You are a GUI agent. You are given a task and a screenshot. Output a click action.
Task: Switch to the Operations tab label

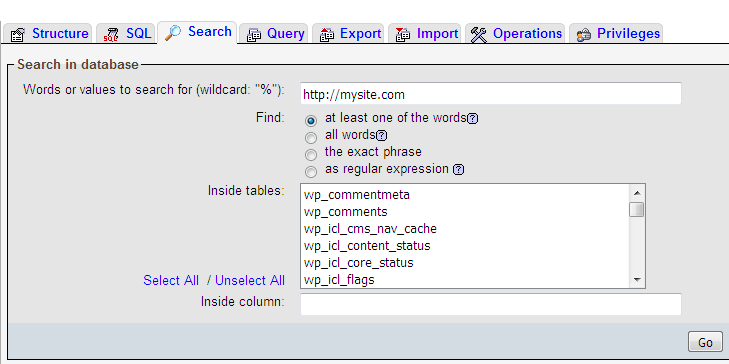point(527,33)
